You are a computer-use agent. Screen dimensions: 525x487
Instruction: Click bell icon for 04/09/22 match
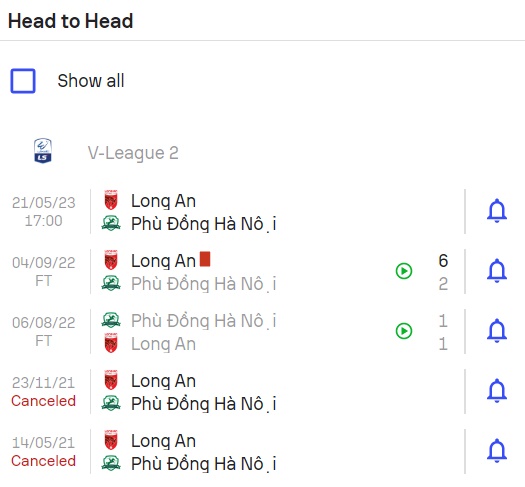click(x=497, y=271)
